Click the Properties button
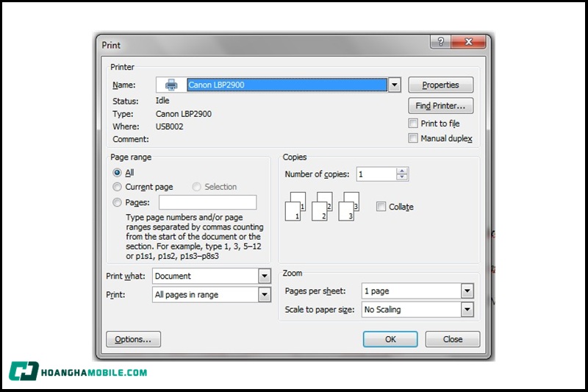 pos(440,85)
